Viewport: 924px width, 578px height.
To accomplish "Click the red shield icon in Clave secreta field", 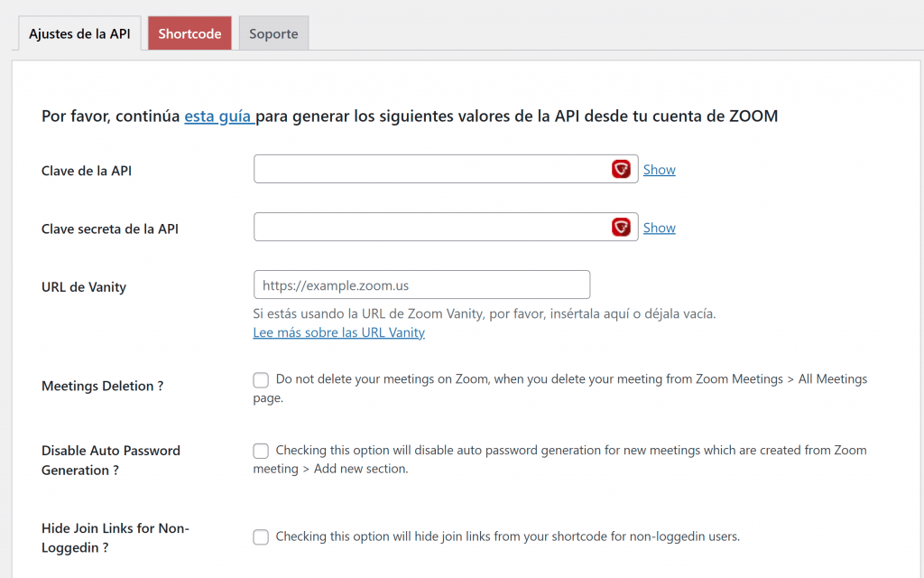I will (x=621, y=227).
